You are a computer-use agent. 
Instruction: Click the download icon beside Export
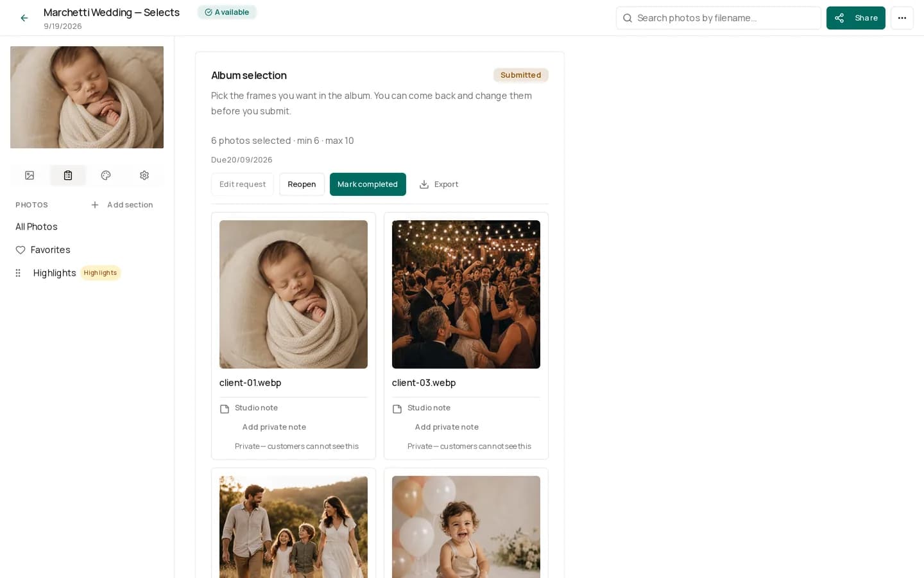(x=424, y=184)
